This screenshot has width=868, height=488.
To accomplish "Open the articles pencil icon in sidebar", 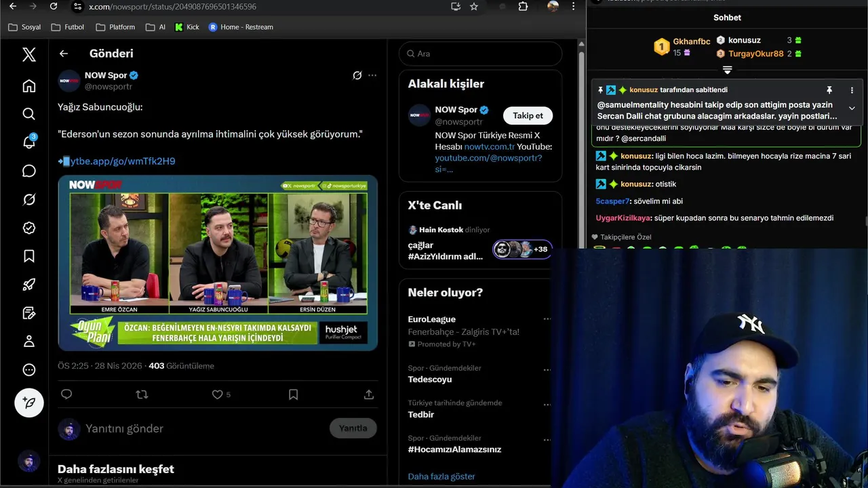I will pyautogui.click(x=28, y=313).
